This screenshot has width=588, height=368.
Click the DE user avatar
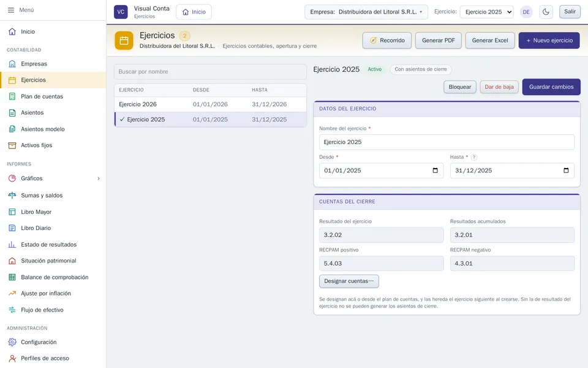pyautogui.click(x=526, y=12)
